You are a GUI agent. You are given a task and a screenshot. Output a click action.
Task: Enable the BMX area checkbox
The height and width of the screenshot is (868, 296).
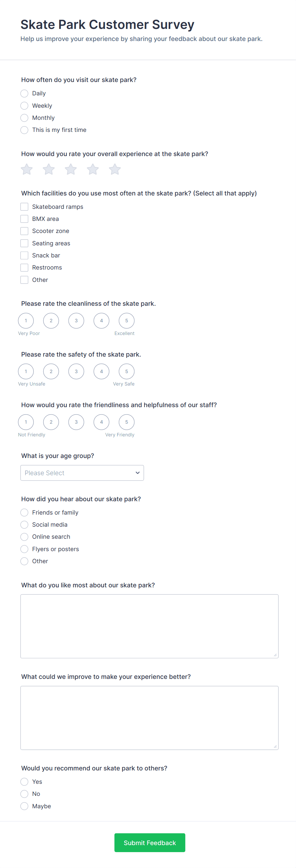[24, 219]
